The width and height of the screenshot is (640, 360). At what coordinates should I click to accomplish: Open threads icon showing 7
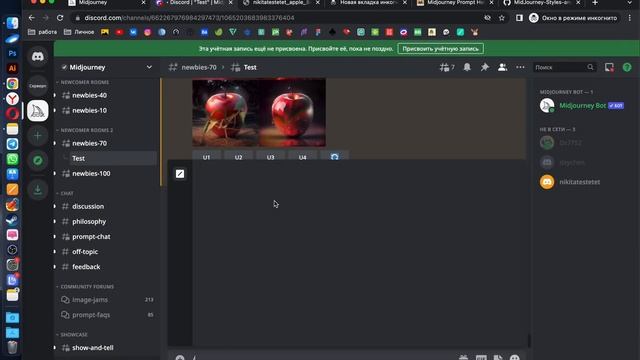coord(447,67)
